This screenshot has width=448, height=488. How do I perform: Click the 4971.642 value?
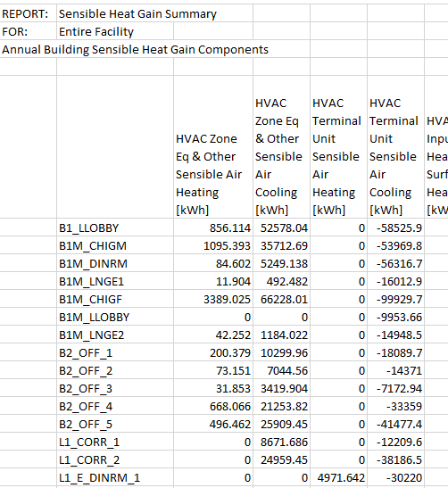point(338,477)
